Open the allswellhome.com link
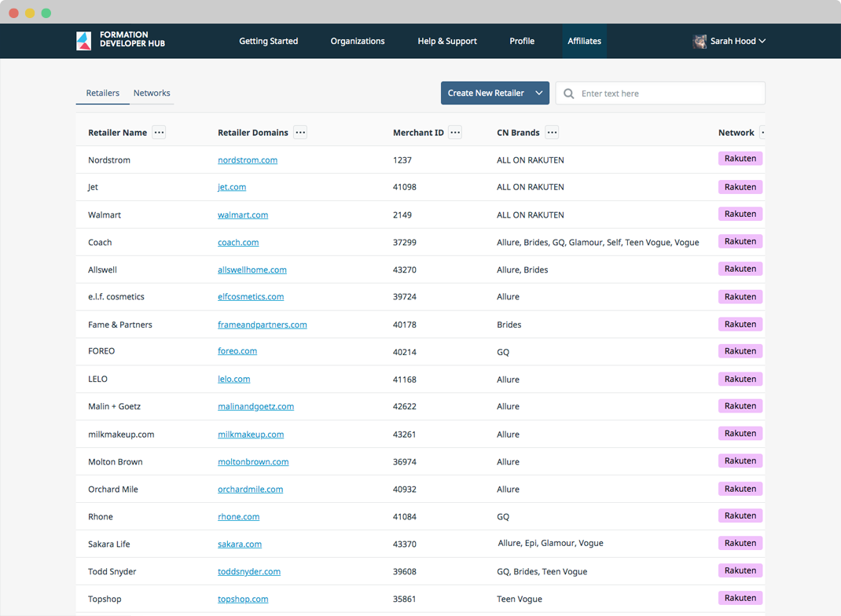The image size is (841, 616). click(x=252, y=269)
